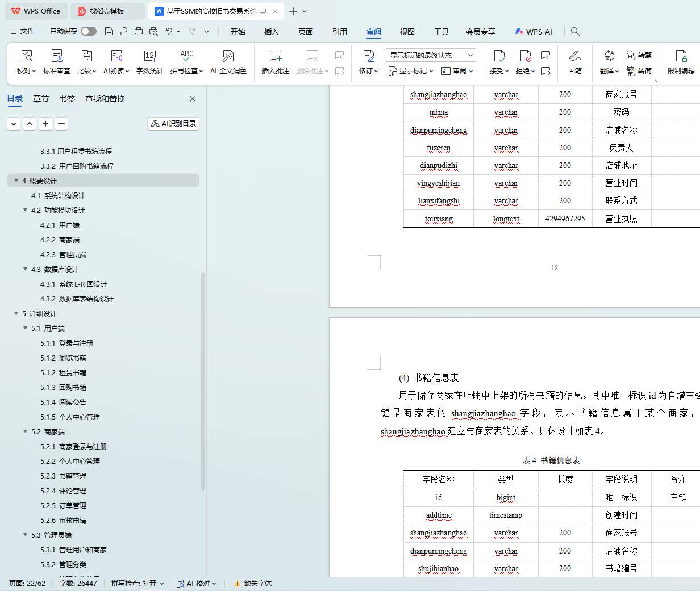Open WPS AI assistant
Image resolution: width=700 pixels, height=591 pixels.
pyautogui.click(x=534, y=32)
